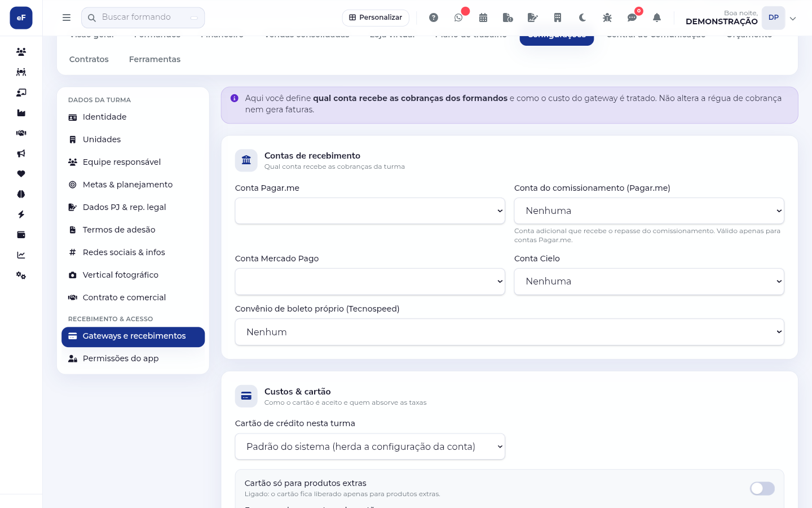812x508 pixels.
Task: Click the handshake icon in the left sidebar
Action: [x=21, y=133]
